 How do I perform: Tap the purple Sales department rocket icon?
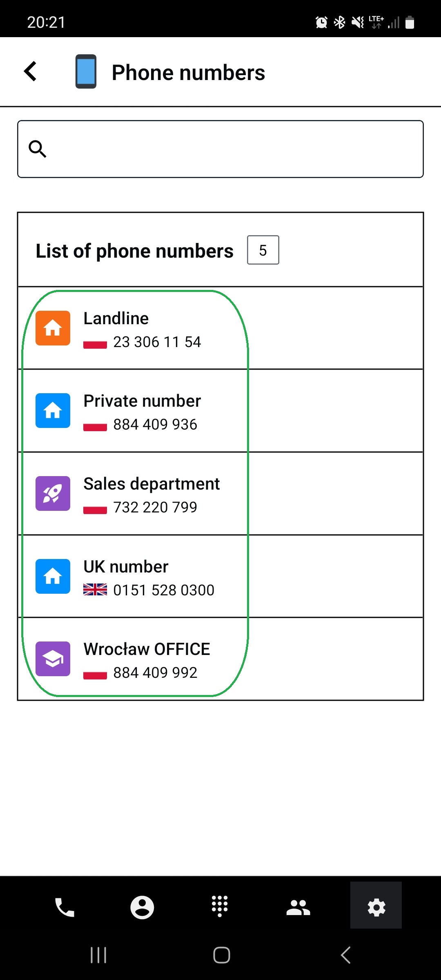pyautogui.click(x=53, y=493)
